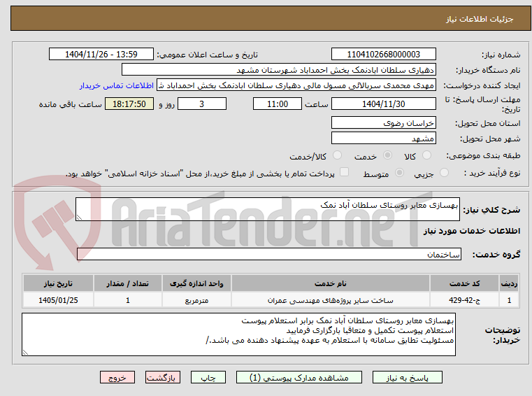Select the جزیی purchase type radio
The image size is (532, 396).
[444, 173]
